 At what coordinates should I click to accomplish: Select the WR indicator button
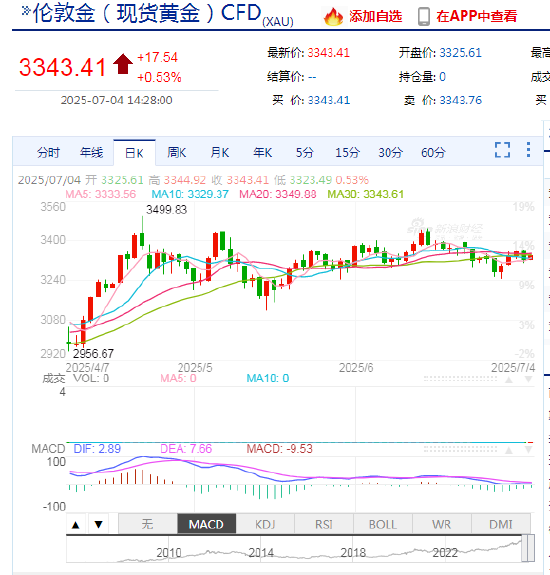[x=441, y=524]
